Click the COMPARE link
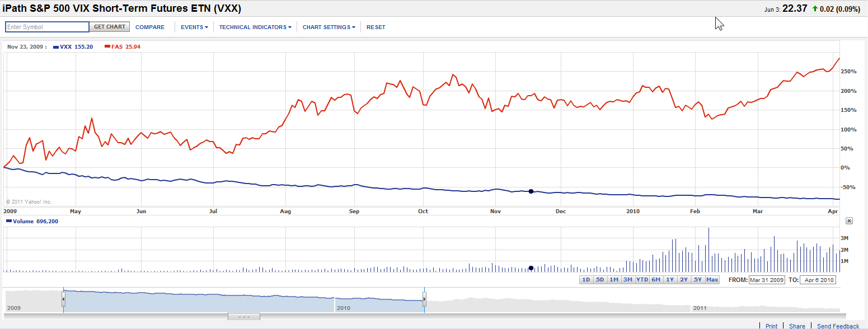 point(150,27)
